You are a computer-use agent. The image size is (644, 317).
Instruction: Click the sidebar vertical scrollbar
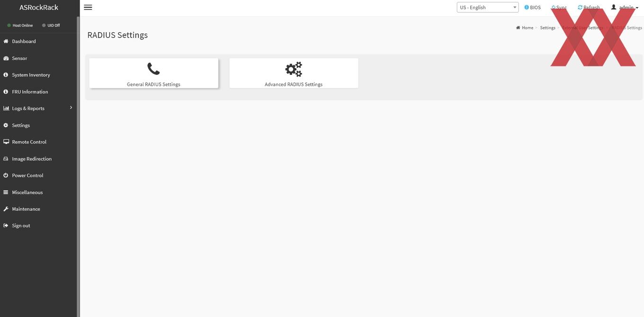coord(78,166)
